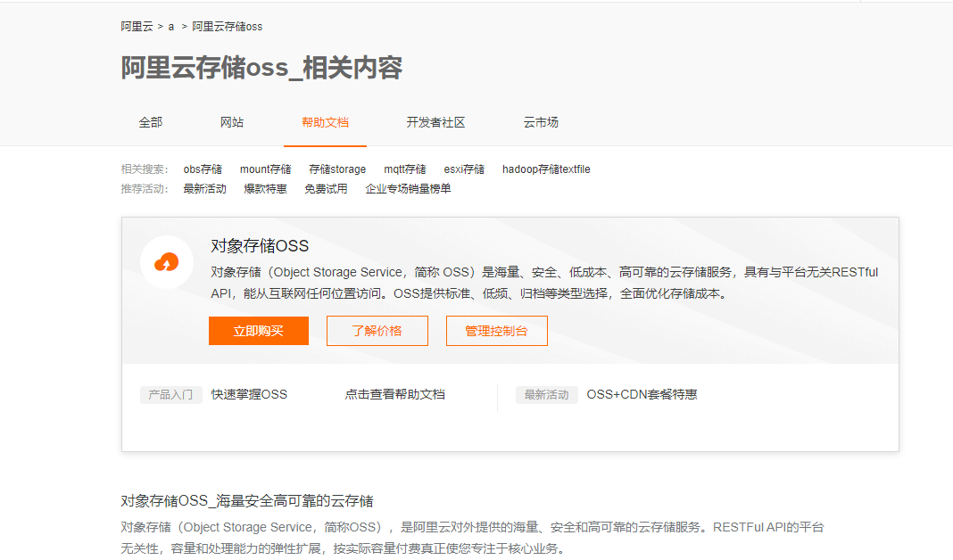Open related search 存储storage
Screen dimensions: 953x560
(337, 169)
